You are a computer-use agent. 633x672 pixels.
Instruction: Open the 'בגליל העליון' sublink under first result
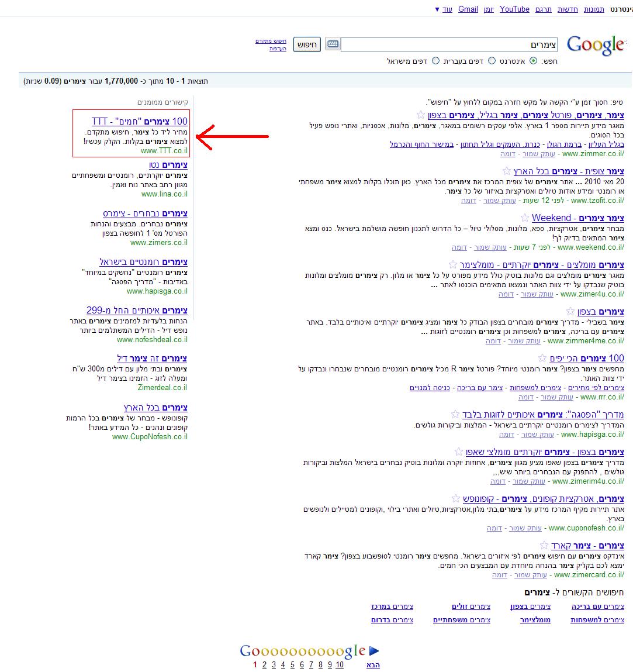point(606,144)
